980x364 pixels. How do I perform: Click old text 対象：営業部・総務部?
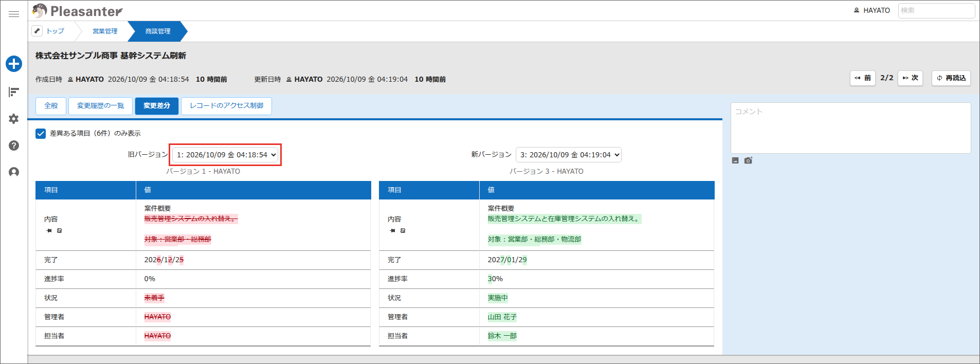point(178,240)
